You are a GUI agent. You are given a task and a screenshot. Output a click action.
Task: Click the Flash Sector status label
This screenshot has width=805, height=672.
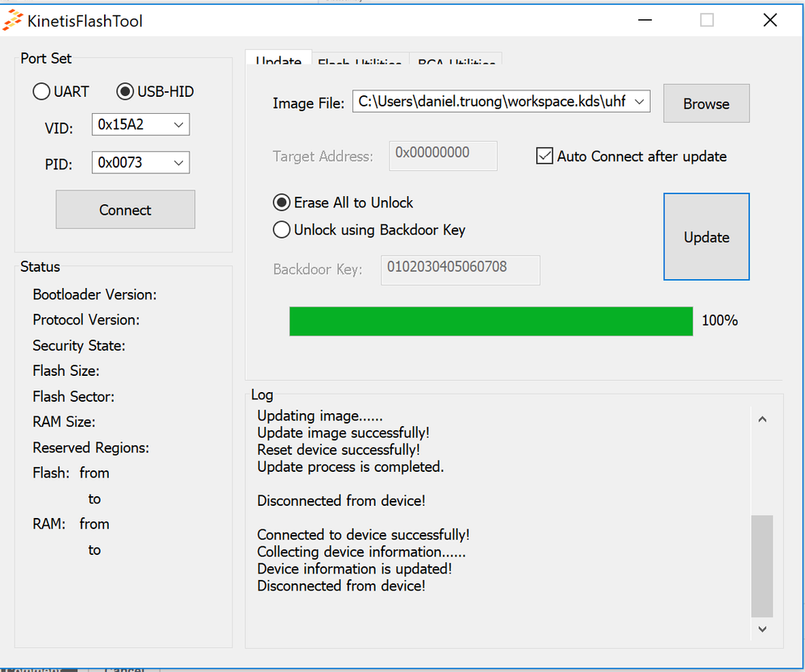tap(73, 396)
